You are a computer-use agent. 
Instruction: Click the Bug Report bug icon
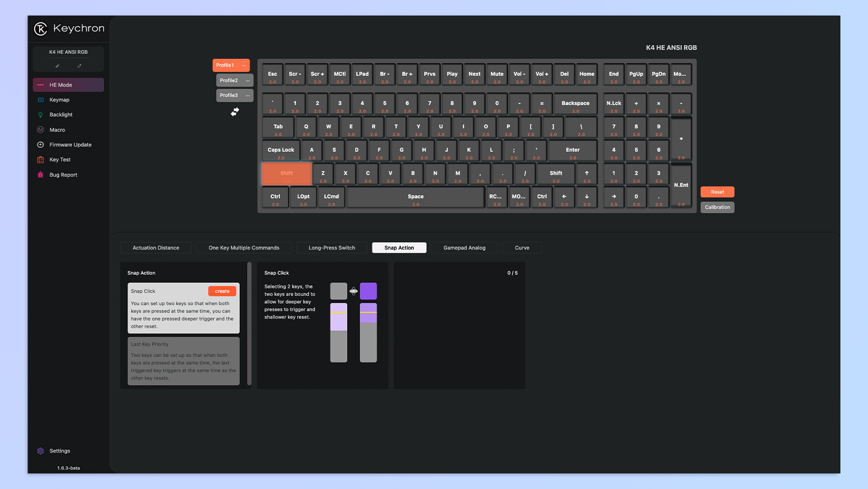click(x=40, y=175)
